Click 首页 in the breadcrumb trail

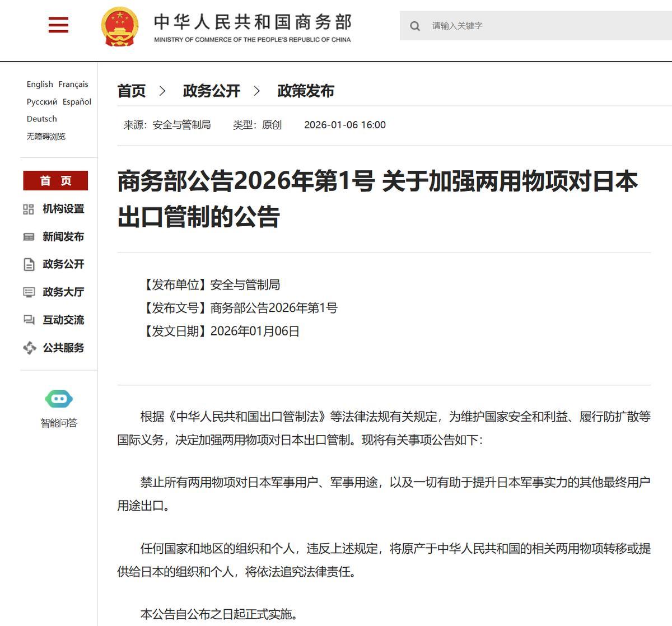point(130,91)
